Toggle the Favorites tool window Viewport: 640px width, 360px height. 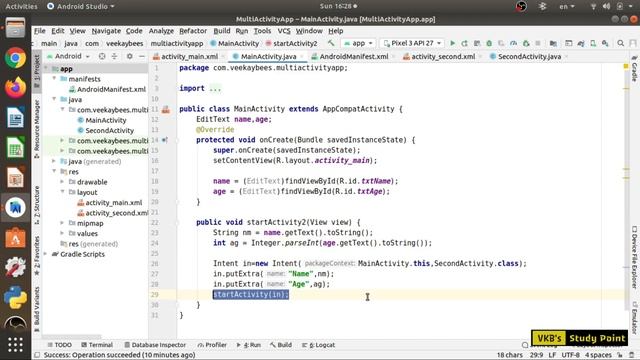[x=37, y=255]
